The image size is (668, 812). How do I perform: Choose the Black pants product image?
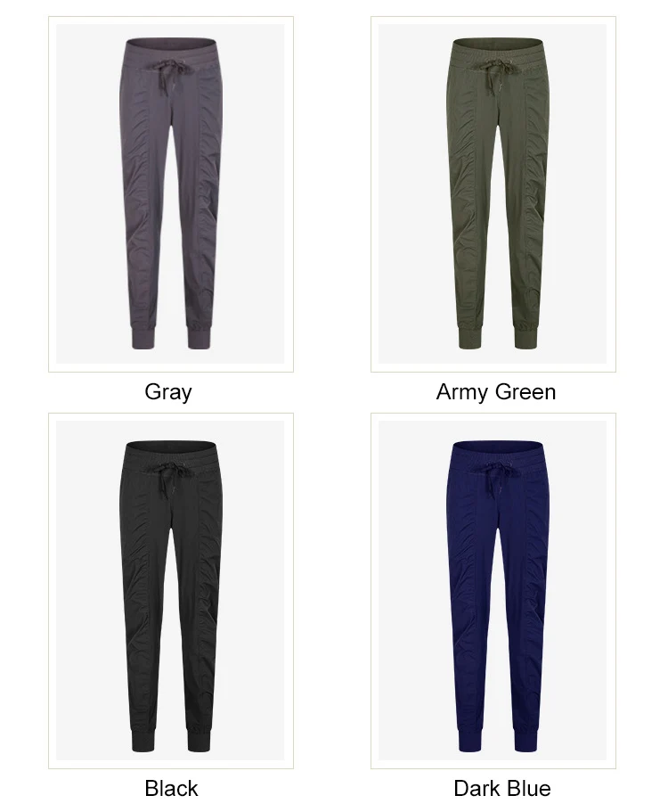[x=171, y=591]
